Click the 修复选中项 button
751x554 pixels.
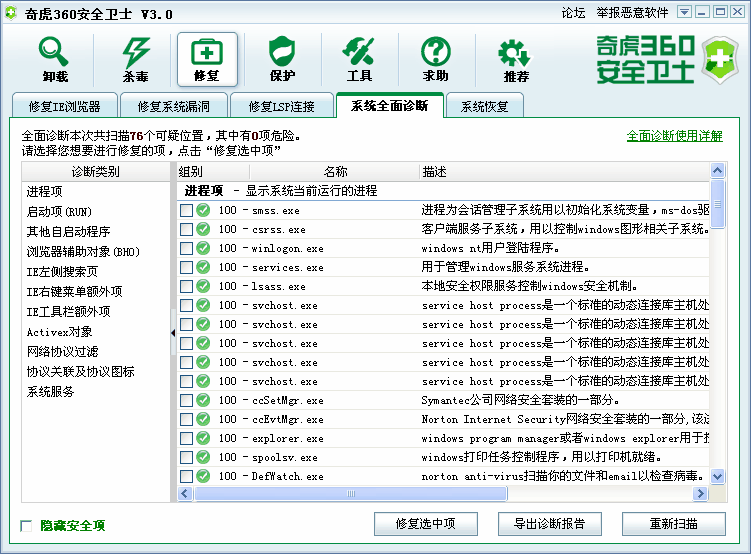pyautogui.click(x=425, y=524)
